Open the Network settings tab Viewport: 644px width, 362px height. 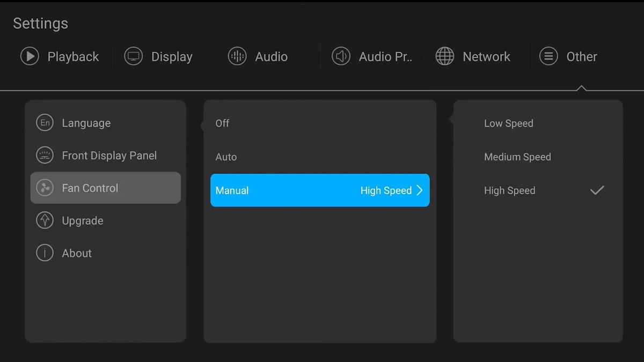point(486,56)
